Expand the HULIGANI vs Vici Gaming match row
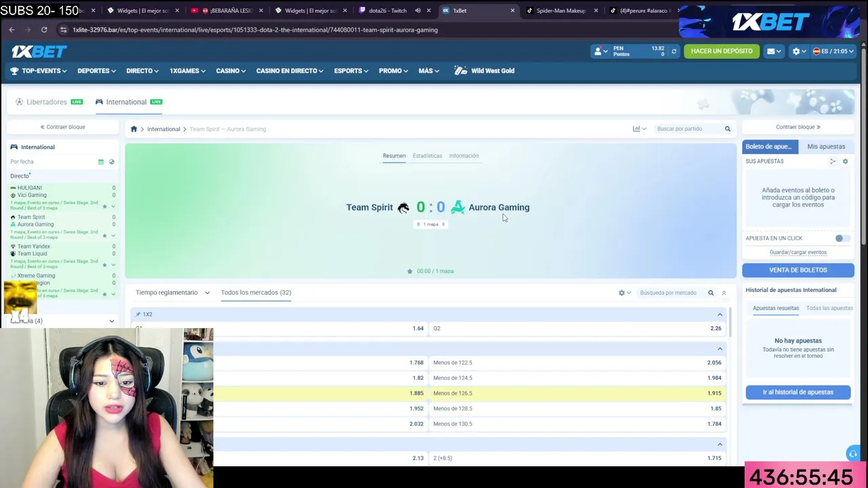 click(x=113, y=206)
